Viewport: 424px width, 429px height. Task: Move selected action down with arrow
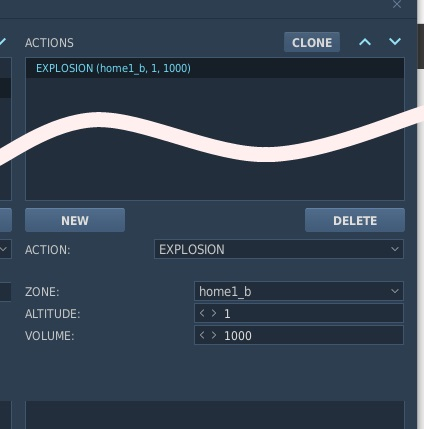coord(395,42)
